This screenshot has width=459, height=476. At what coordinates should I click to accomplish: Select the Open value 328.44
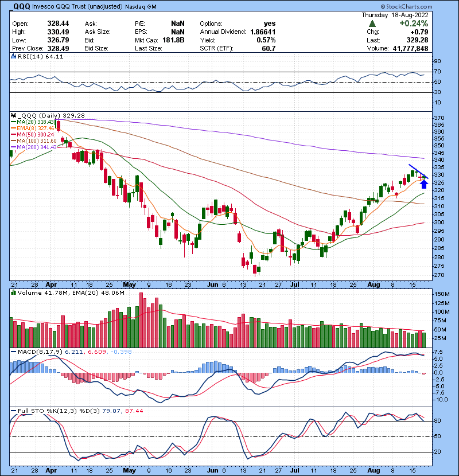[x=58, y=24]
